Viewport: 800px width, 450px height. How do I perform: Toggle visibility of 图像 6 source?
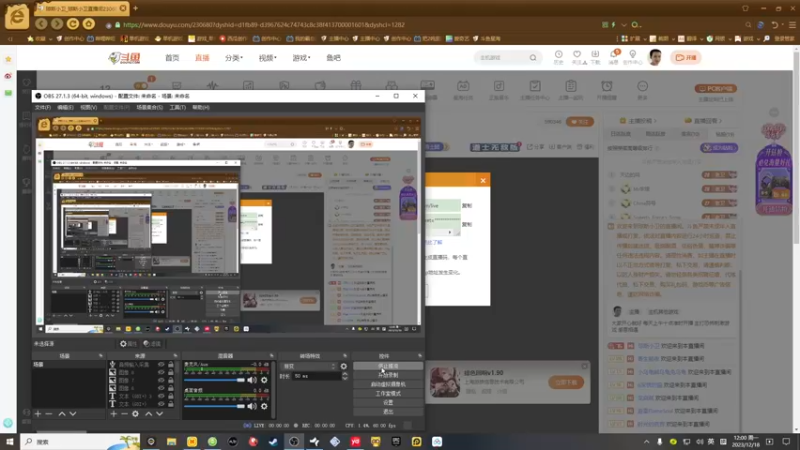[161, 388]
